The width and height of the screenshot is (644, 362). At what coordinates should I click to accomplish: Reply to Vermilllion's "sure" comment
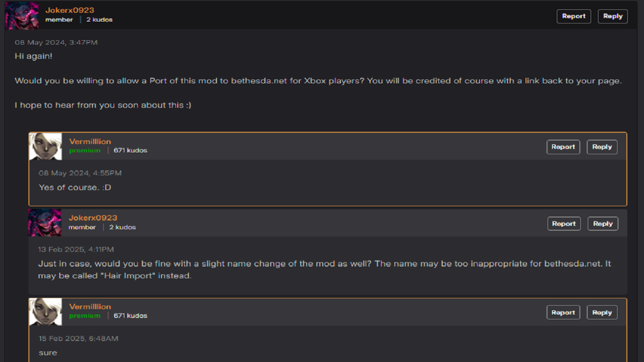click(x=602, y=313)
